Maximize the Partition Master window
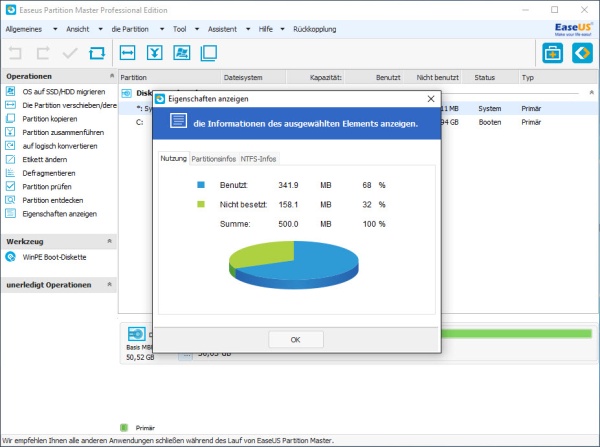 554,10
